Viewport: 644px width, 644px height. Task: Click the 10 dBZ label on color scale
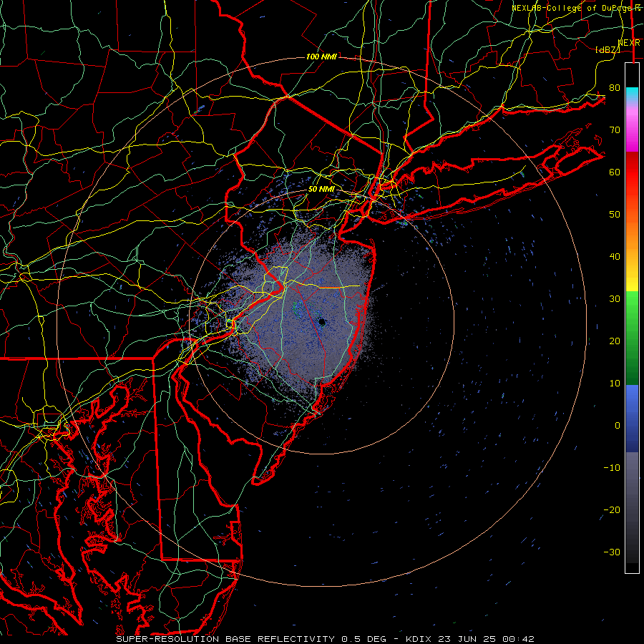pyautogui.click(x=615, y=384)
